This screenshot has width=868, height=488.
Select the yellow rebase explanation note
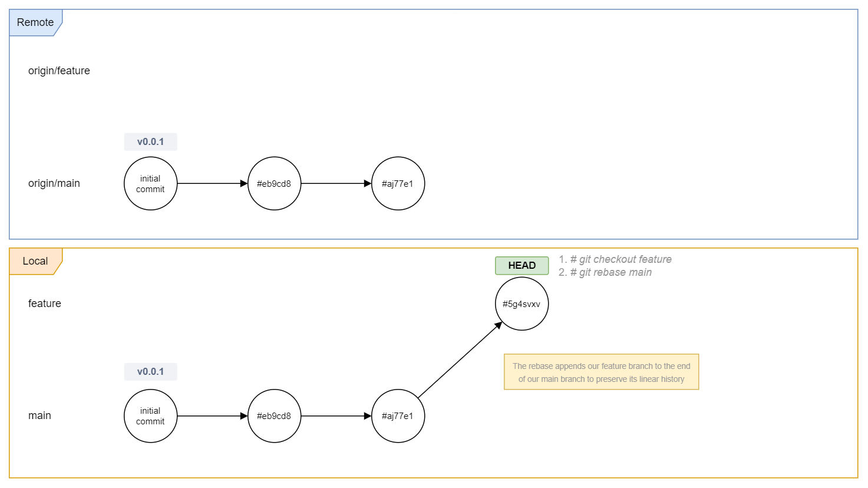(601, 372)
